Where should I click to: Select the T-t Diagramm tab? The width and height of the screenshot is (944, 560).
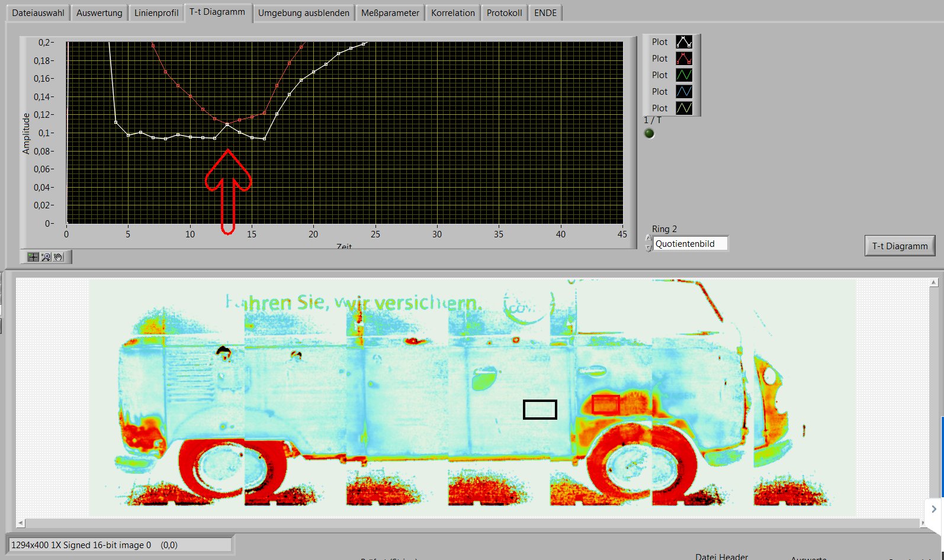click(x=217, y=12)
